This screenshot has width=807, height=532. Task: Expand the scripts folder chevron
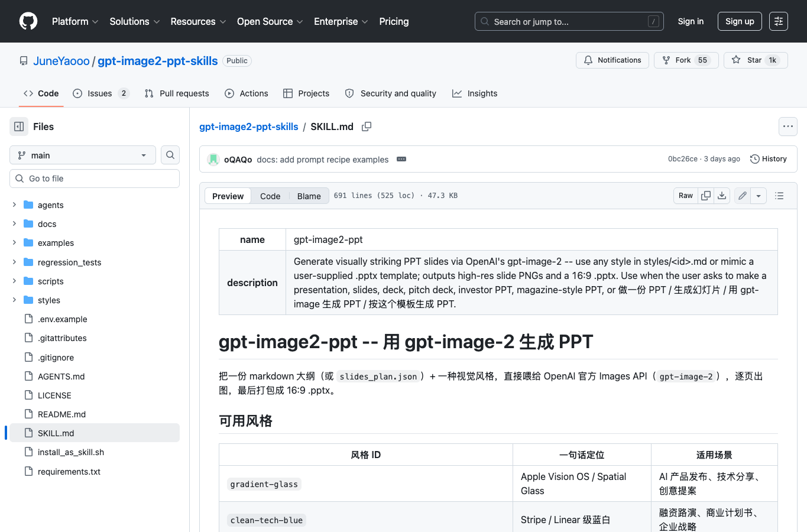(14, 281)
